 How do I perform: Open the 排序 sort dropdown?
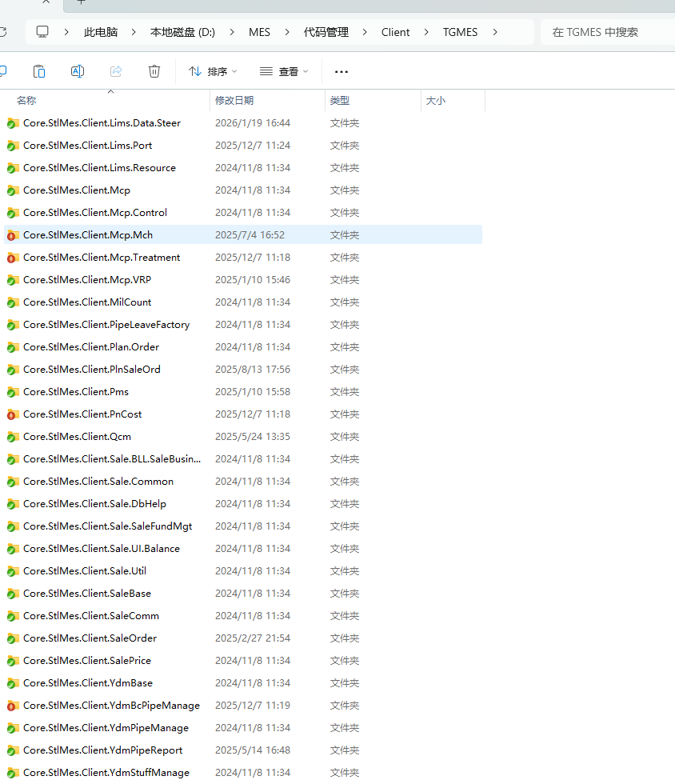tap(213, 71)
